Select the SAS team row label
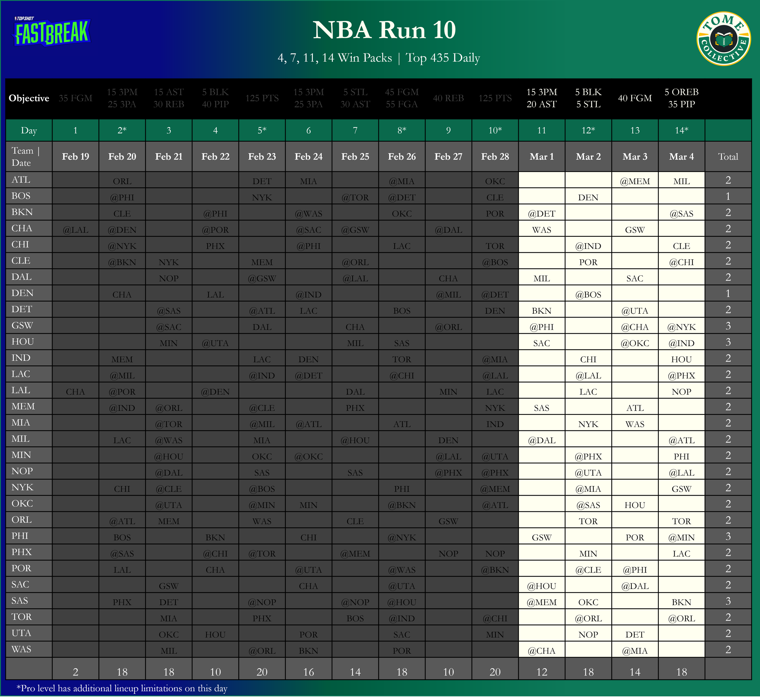This screenshot has height=700, width=760. [20, 601]
